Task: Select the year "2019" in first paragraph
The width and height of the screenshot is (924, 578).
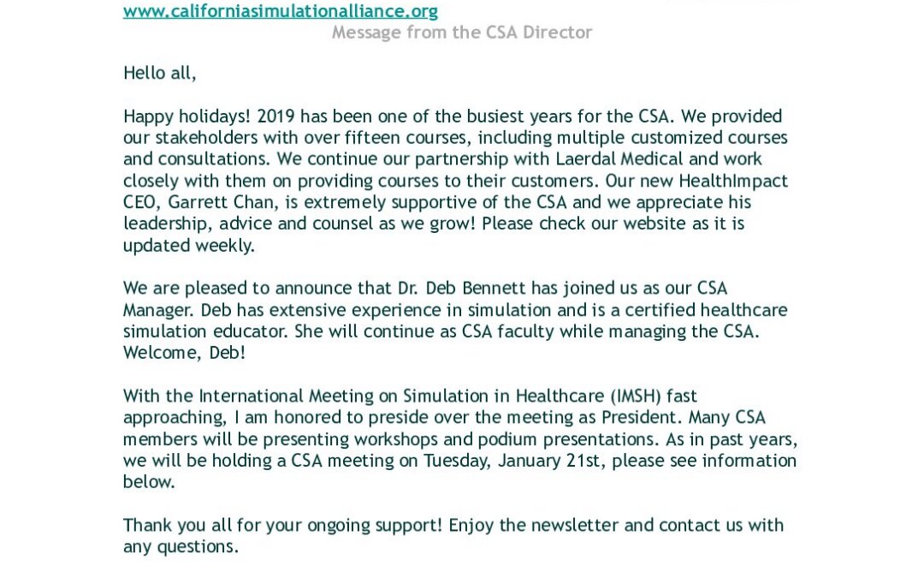Action: [276, 116]
